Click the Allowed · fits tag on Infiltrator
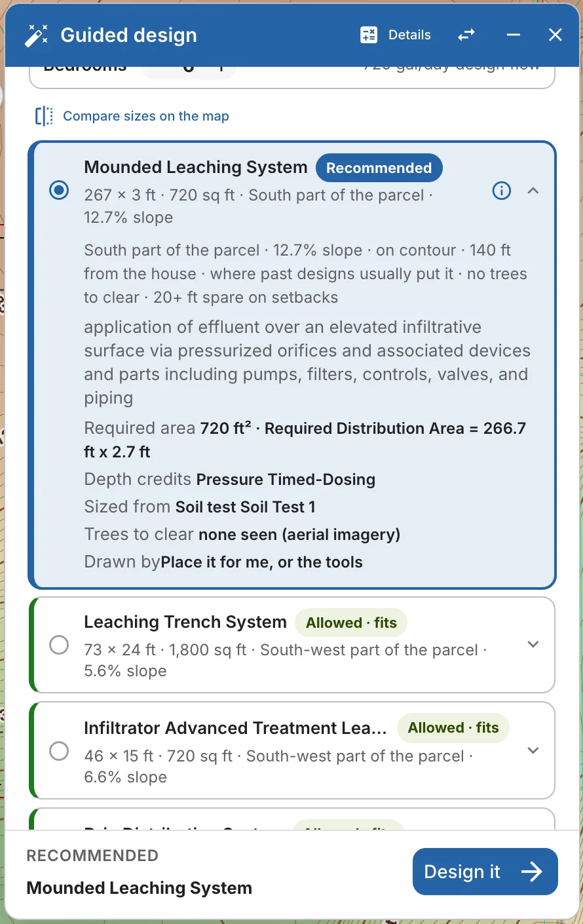The height and width of the screenshot is (924, 583). point(453,728)
